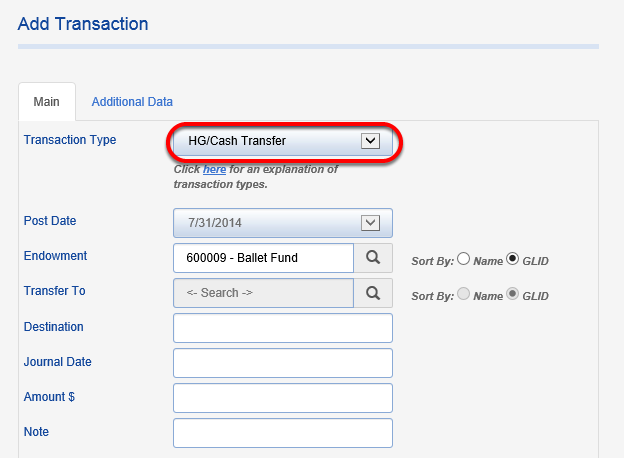Click the Endowment row's Sort By text
Image resolution: width=624 pixels, height=458 pixels.
[x=433, y=261]
